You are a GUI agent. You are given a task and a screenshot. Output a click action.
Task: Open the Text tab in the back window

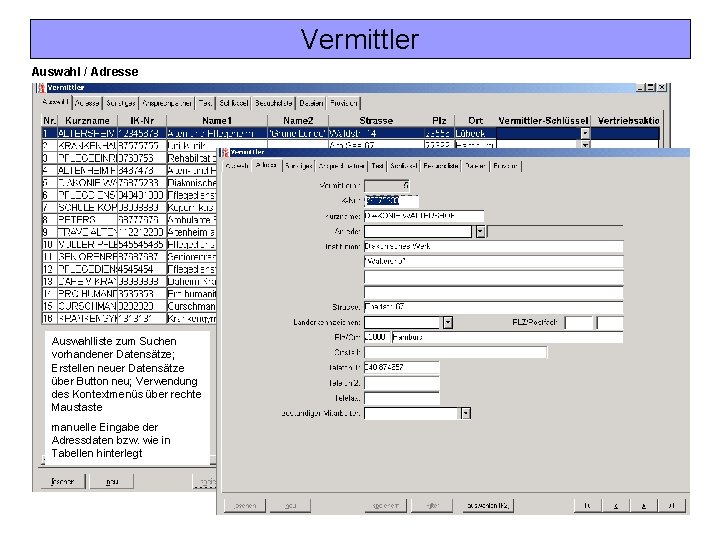[x=205, y=103]
